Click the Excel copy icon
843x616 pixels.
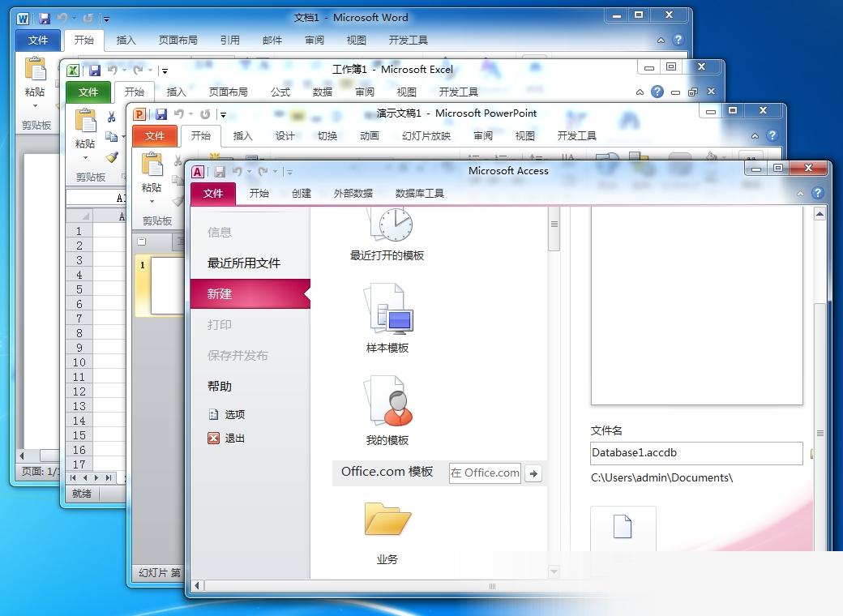tap(111, 136)
